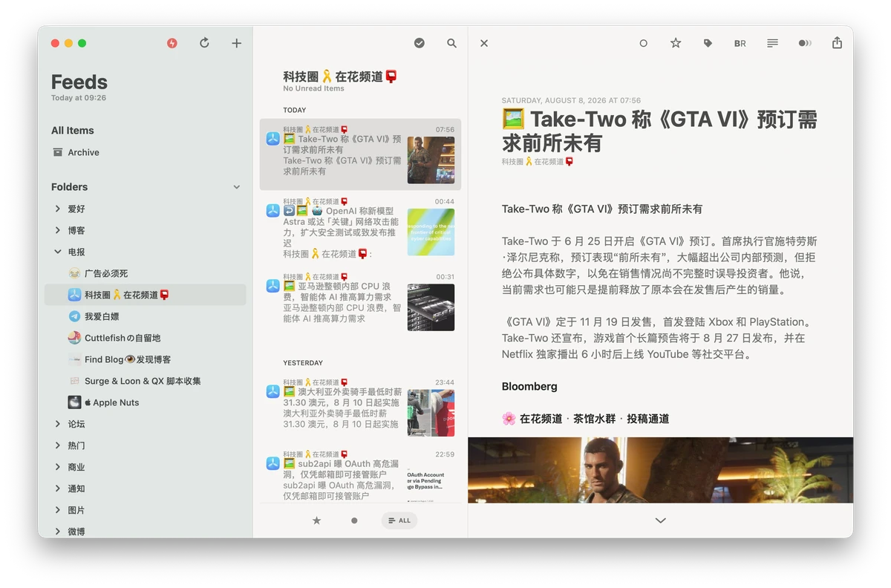
Task: Expand the 爱好 folder
Action: [58, 209]
